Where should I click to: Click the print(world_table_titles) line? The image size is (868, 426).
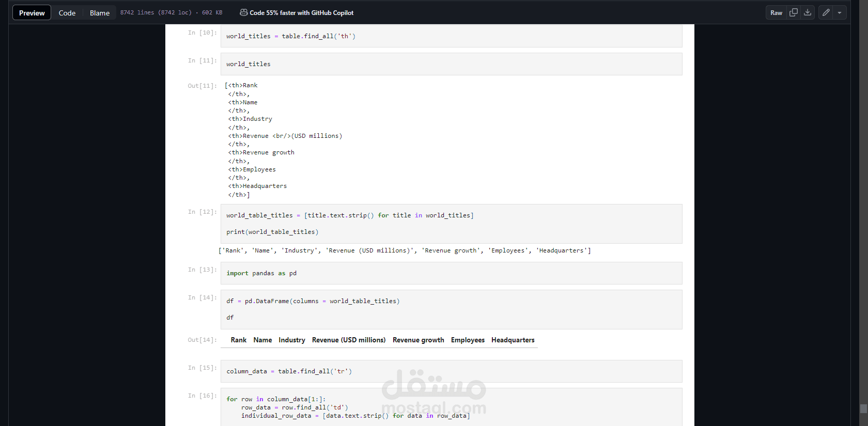[x=272, y=232]
